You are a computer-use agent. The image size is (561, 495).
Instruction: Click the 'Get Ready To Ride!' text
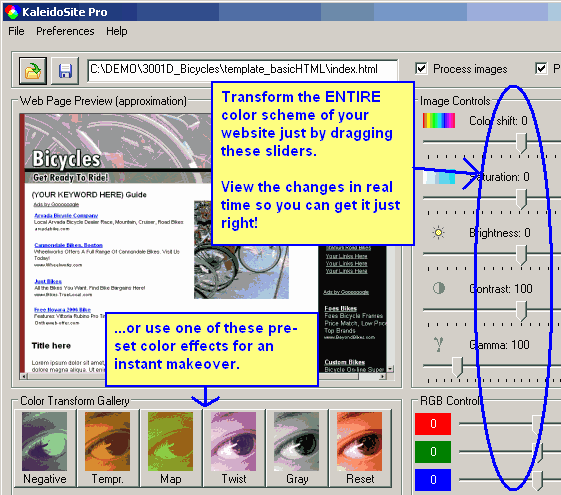point(70,177)
